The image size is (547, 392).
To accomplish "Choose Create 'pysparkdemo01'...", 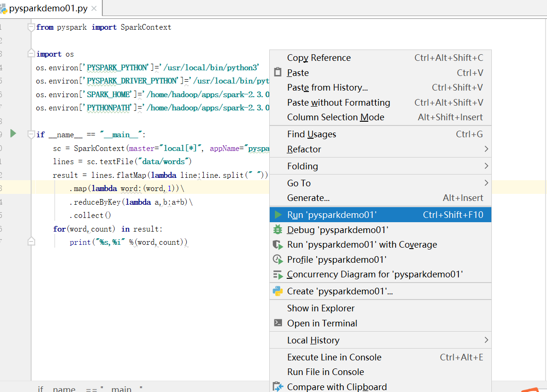I will 381,291.
